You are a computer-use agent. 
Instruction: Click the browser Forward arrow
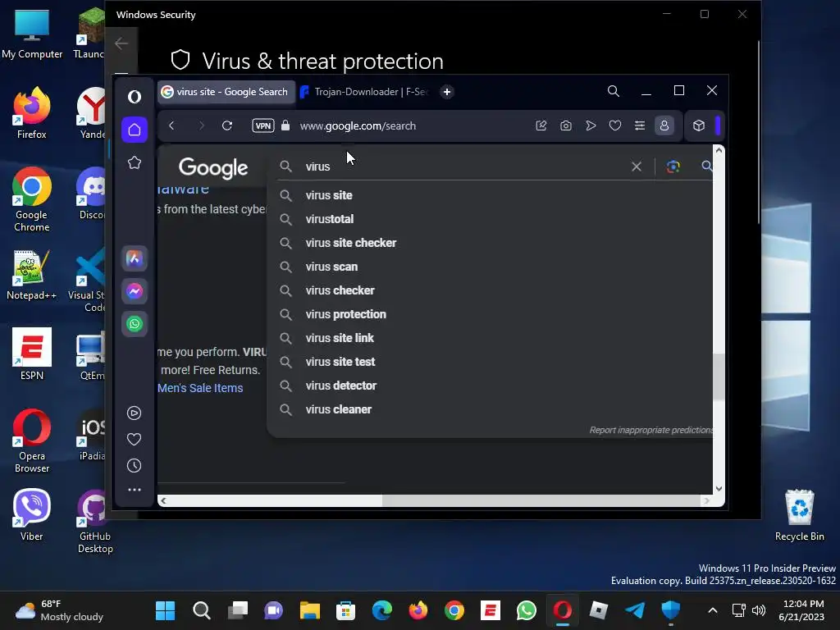point(202,126)
